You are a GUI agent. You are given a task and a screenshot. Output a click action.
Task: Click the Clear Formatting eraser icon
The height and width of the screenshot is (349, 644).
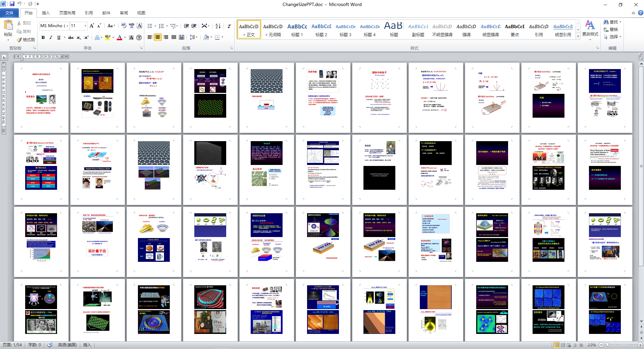coord(123,26)
